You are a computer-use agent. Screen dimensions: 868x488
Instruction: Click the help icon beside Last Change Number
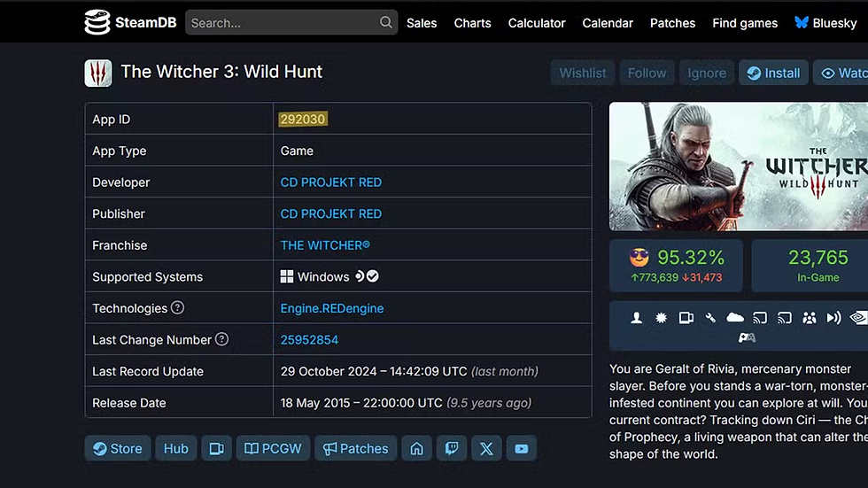tap(221, 339)
